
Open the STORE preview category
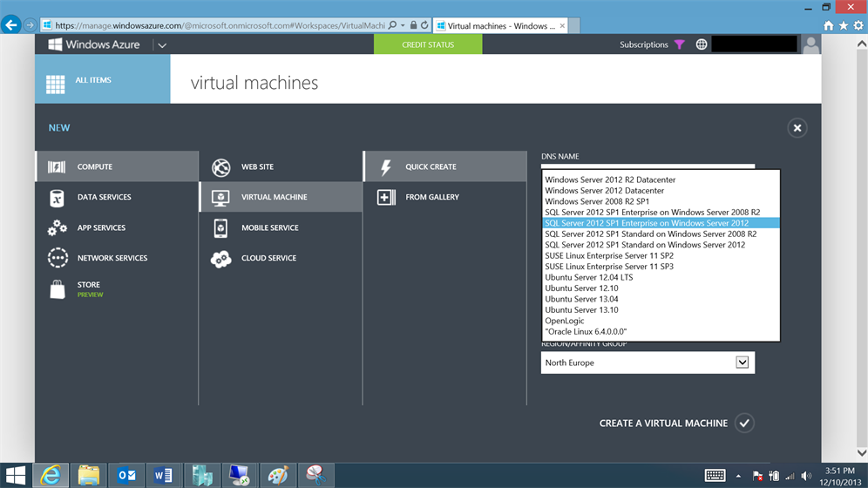point(118,288)
